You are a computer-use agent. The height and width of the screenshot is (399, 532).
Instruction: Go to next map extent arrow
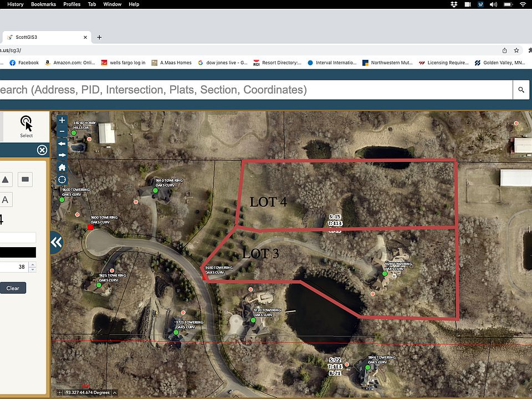[x=62, y=155]
